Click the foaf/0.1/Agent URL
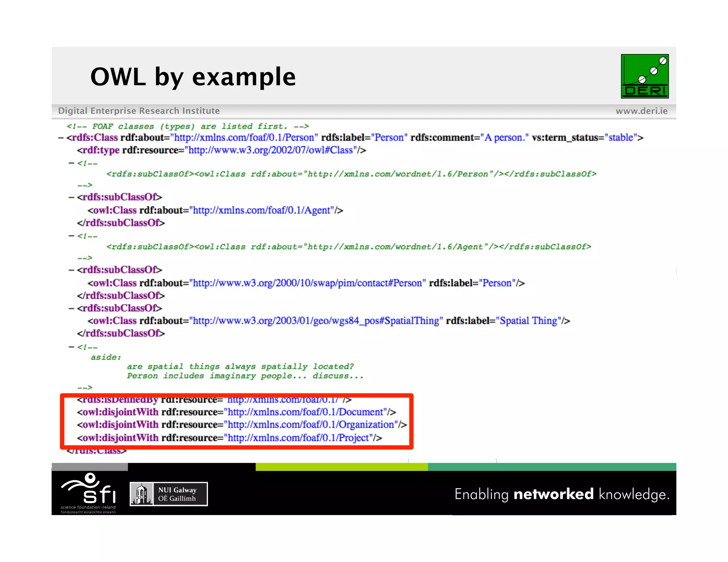This screenshot has height=562, width=728. 262,210
